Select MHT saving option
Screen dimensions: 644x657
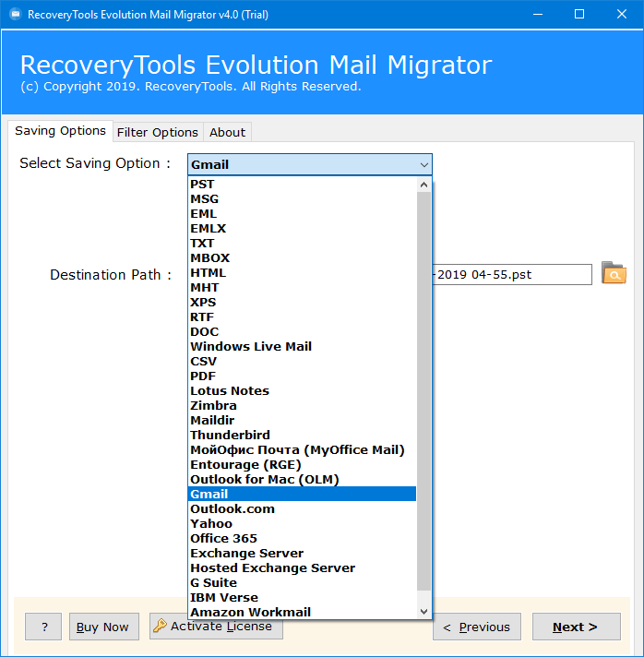(x=303, y=288)
